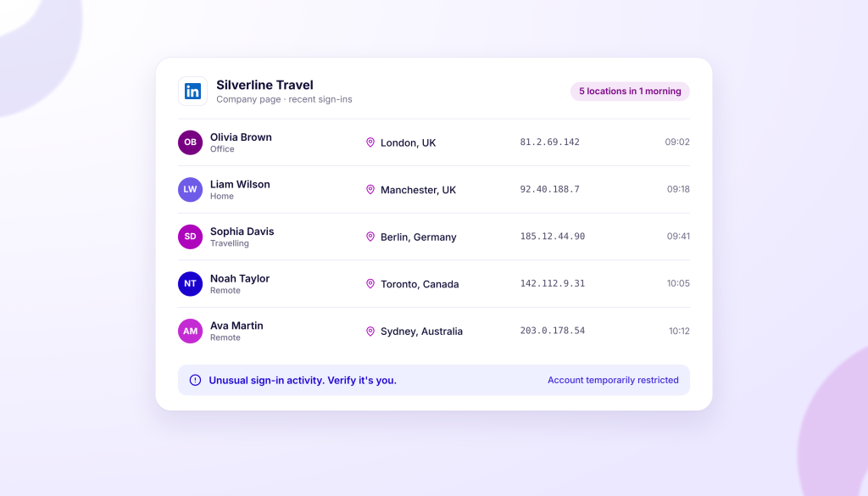Select the name Liam Wilson
Screen dimensions: 868x496
pos(240,184)
